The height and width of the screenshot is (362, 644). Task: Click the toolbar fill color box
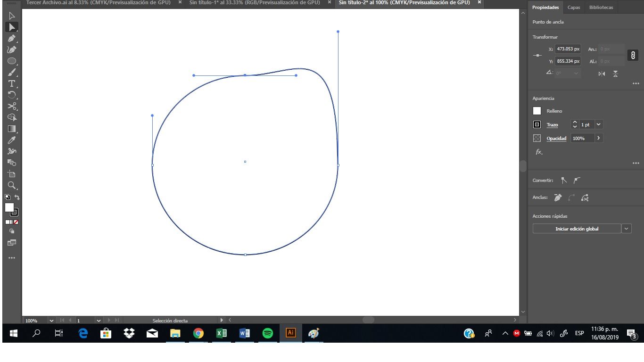9,207
